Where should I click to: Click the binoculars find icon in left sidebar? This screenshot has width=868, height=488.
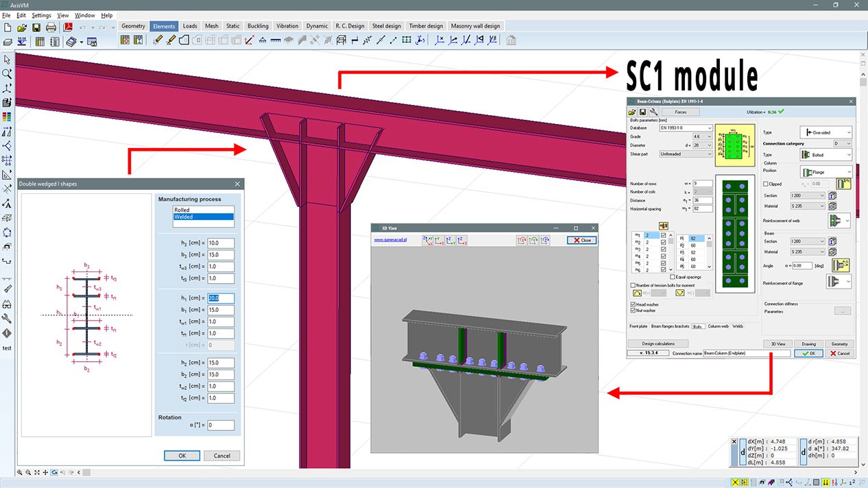(7, 304)
